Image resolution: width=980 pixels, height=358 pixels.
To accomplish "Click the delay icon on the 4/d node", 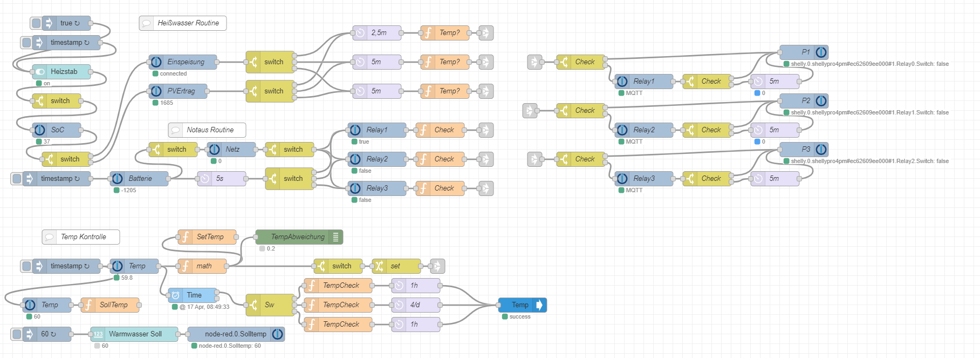I will tap(399, 305).
